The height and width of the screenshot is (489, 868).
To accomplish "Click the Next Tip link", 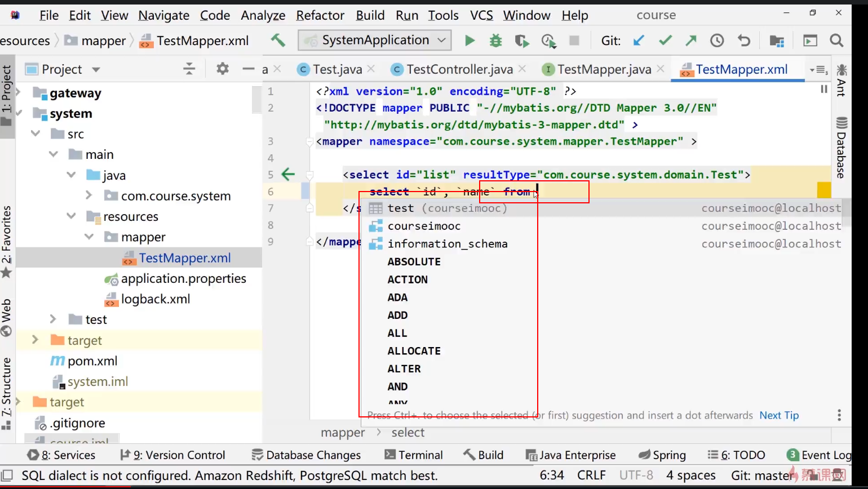I will (779, 415).
